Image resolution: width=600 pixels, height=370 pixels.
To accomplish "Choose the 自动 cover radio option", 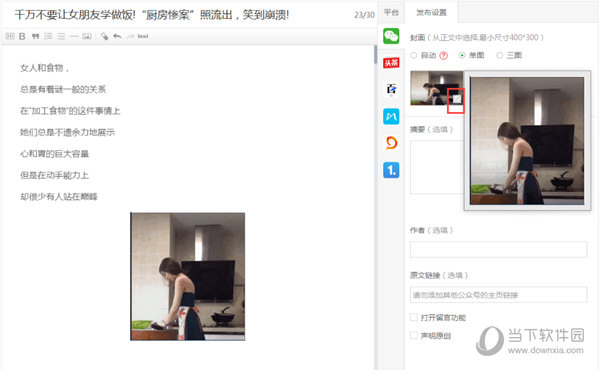I will coord(414,55).
